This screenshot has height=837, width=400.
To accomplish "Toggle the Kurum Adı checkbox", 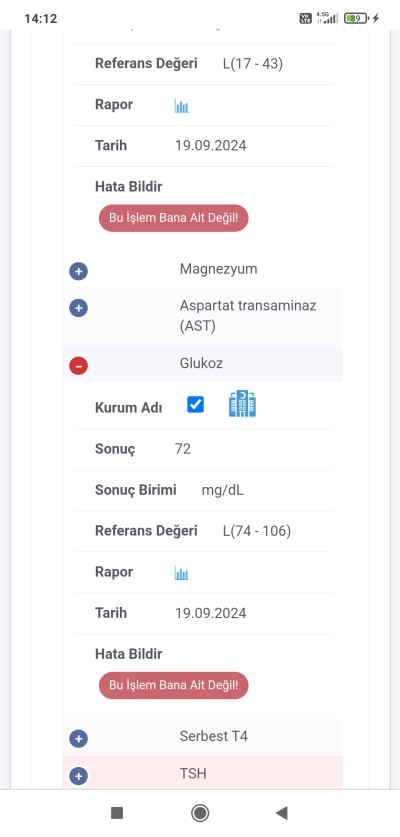I will (195, 405).
